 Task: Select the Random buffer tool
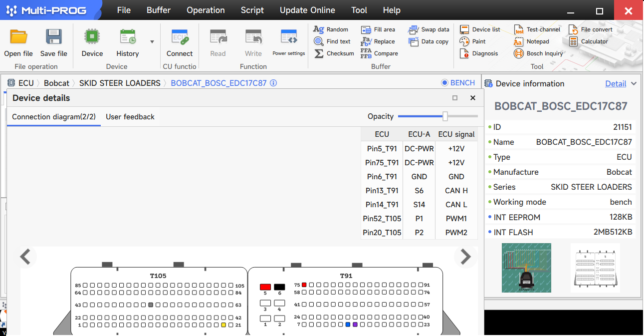[331, 29]
